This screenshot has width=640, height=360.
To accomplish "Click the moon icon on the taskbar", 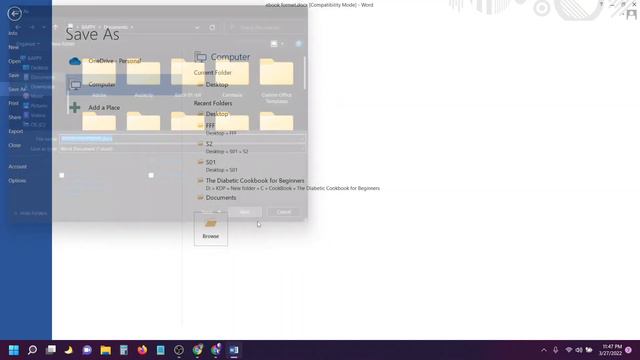I will click(69, 350).
